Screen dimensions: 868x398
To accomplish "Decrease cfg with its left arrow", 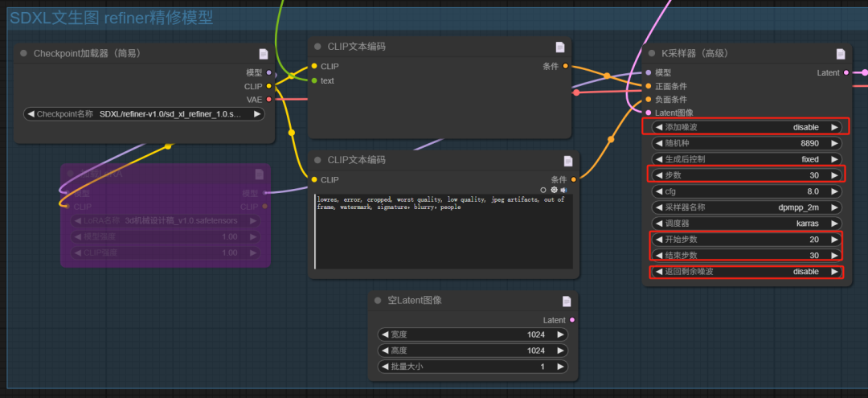I will tap(658, 191).
